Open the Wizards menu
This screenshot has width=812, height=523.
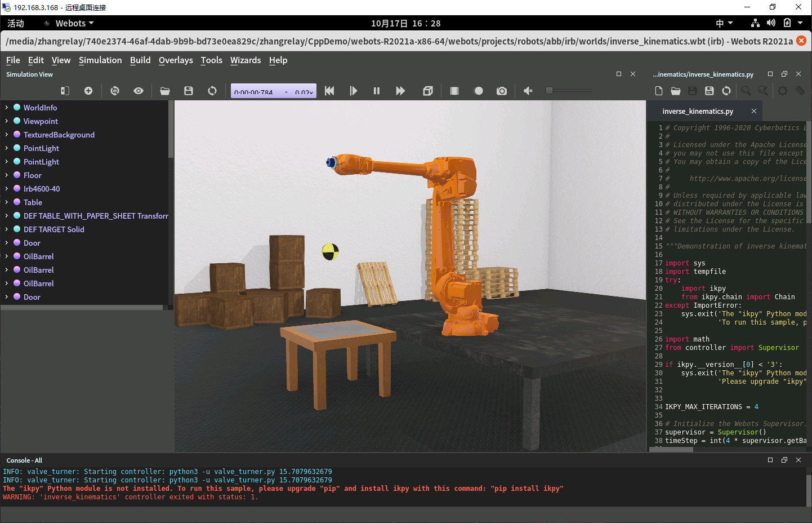(246, 60)
